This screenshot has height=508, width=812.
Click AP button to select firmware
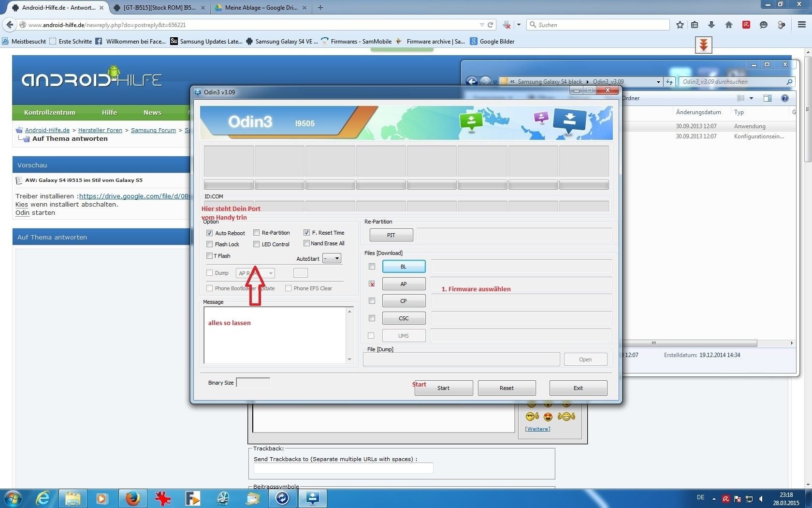click(x=404, y=284)
